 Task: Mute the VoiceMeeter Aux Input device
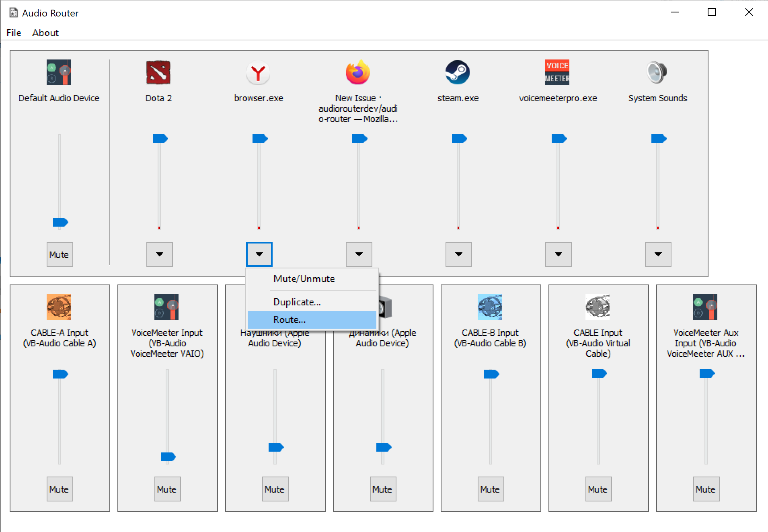[x=706, y=489]
